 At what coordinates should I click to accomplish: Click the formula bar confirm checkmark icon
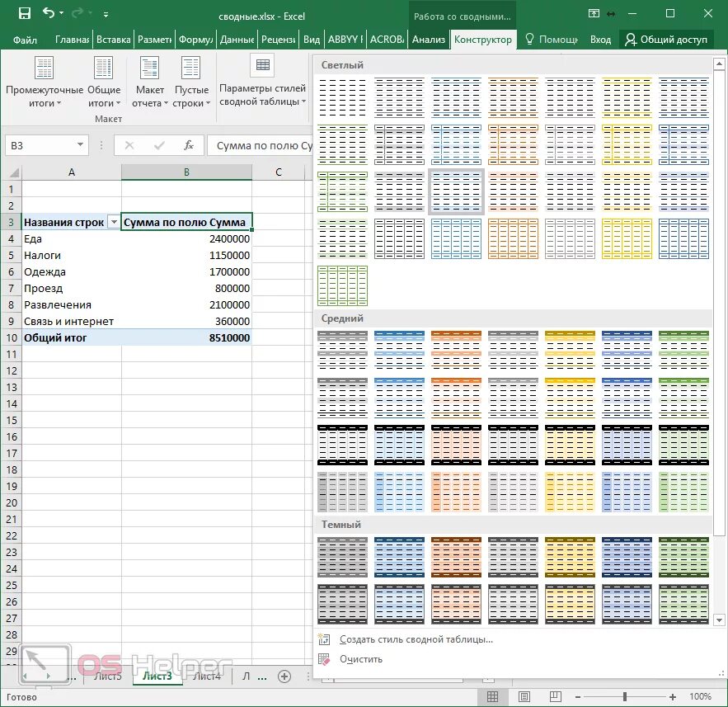coord(159,145)
